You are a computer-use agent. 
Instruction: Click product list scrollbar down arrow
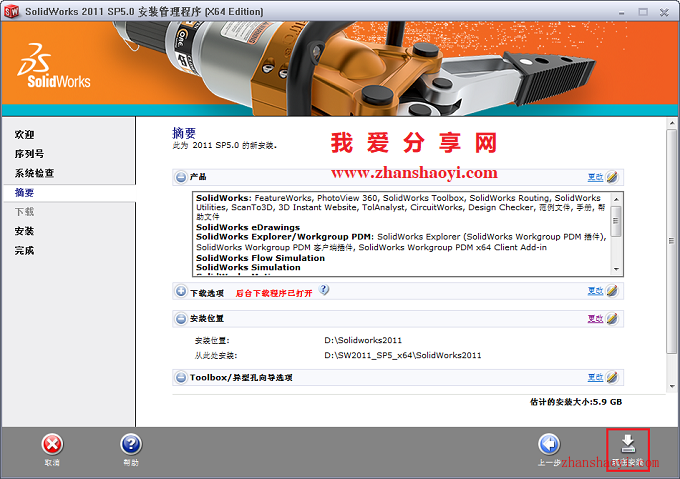tap(616, 270)
